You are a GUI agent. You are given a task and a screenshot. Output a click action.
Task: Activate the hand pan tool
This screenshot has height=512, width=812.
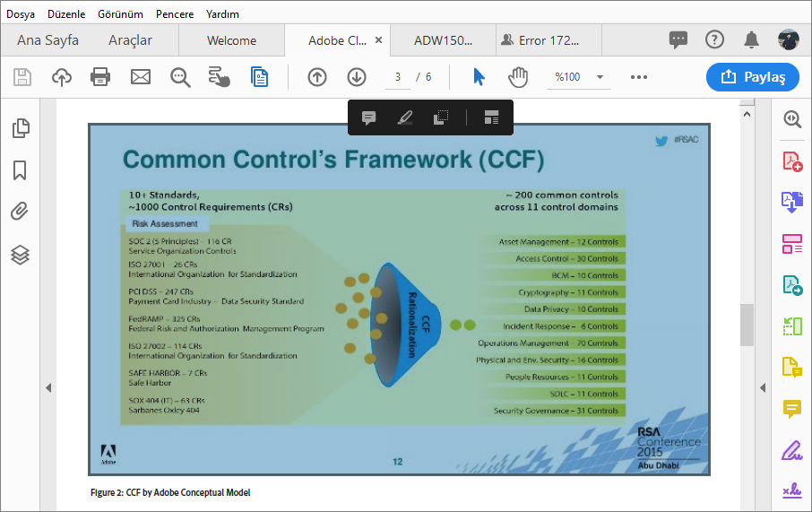(518, 77)
